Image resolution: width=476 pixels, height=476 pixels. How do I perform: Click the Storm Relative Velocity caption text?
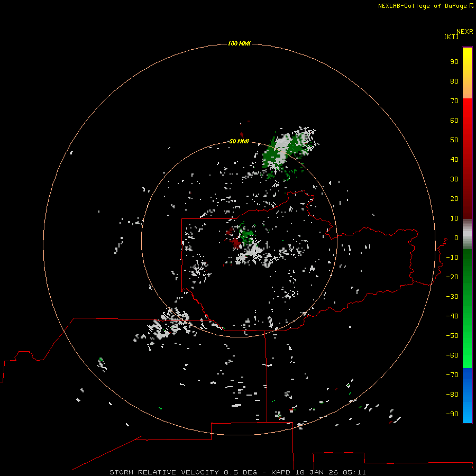[237, 472]
